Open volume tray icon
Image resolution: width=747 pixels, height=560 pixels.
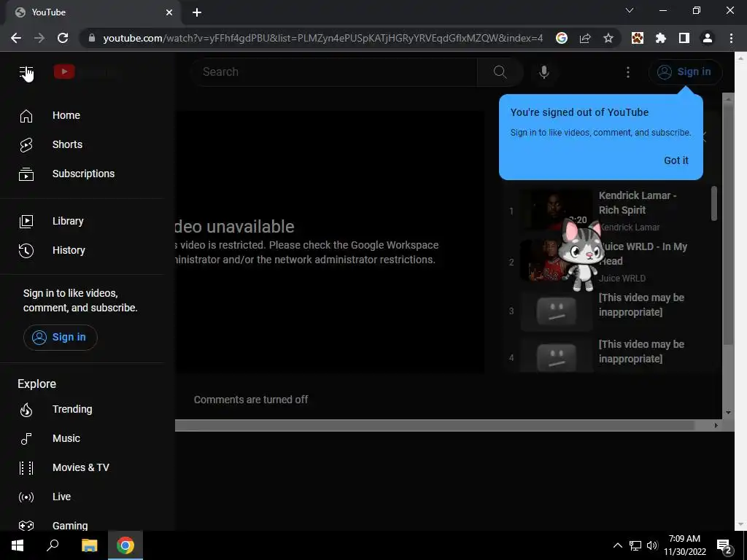[x=652, y=545]
